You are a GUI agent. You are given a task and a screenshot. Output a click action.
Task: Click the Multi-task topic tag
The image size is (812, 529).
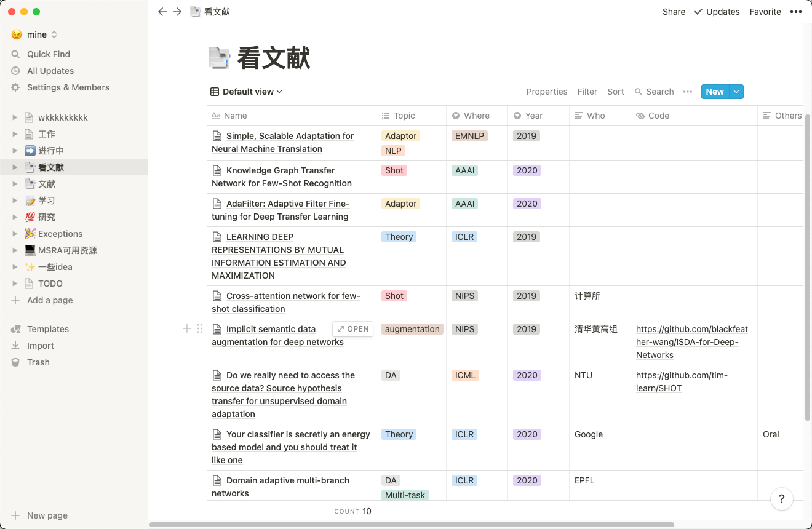[x=405, y=495]
